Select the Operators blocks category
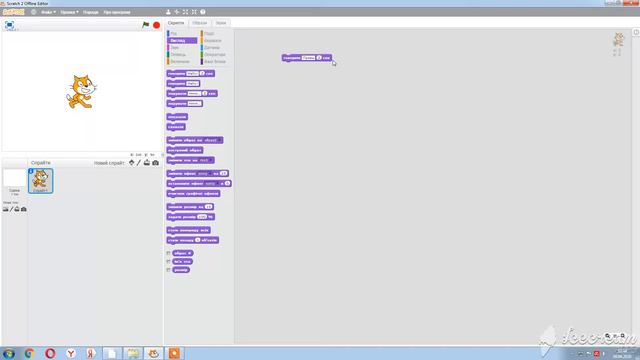 (215, 54)
